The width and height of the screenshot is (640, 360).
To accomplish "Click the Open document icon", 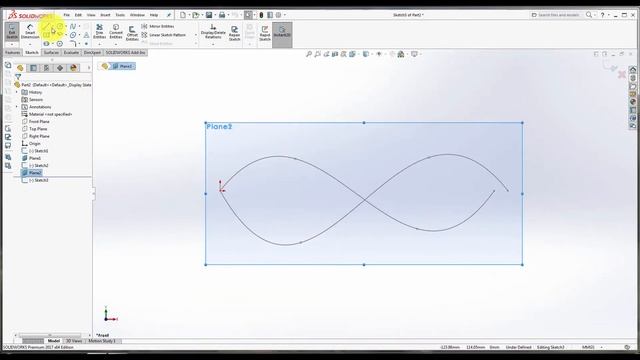I will [x=196, y=15].
